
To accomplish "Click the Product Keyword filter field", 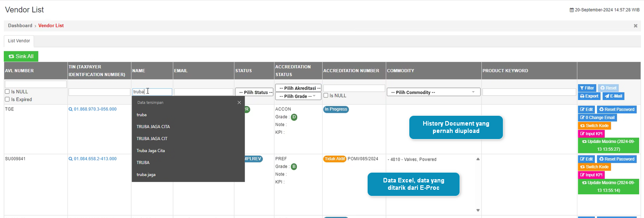I will pos(529,92).
